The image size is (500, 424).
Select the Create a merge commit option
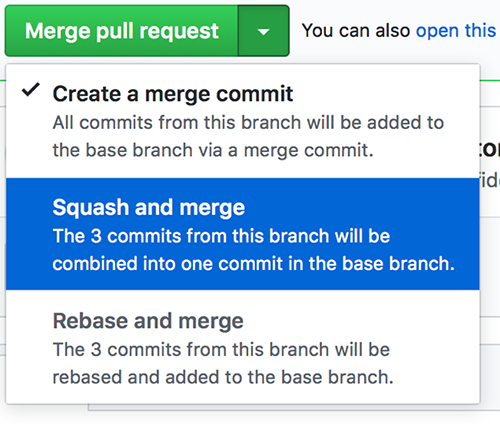[x=243, y=121]
